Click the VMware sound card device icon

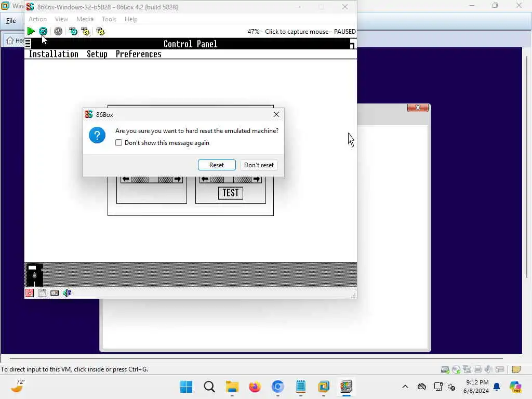[x=488, y=369]
